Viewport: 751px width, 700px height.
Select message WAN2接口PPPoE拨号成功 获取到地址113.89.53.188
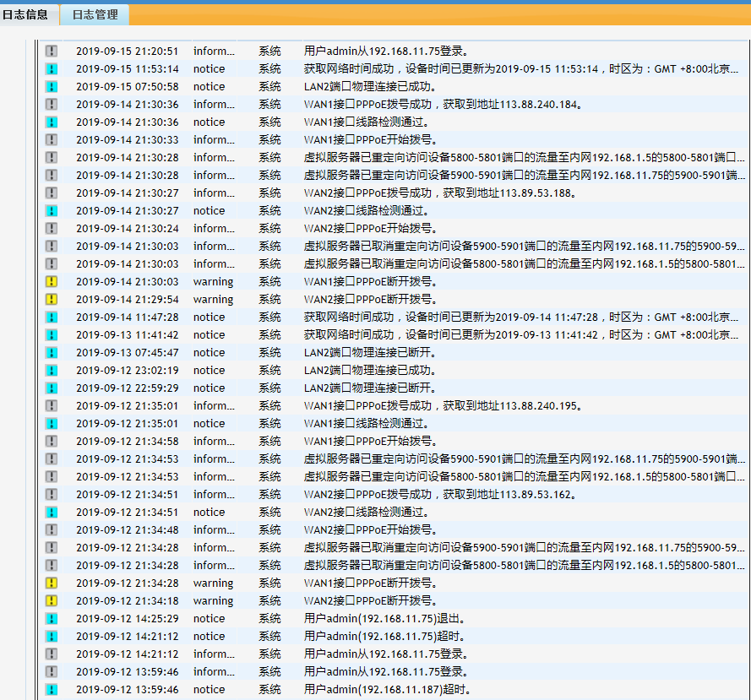(439, 193)
